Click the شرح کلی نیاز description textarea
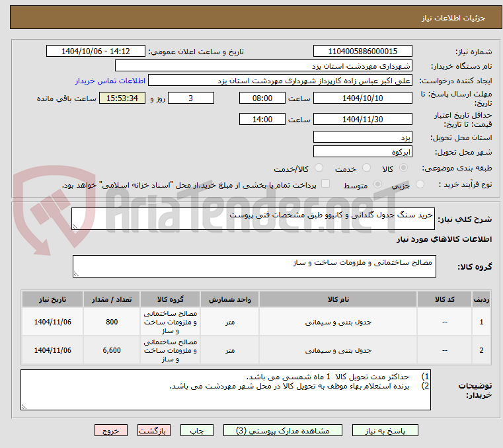 click(253, 219)
